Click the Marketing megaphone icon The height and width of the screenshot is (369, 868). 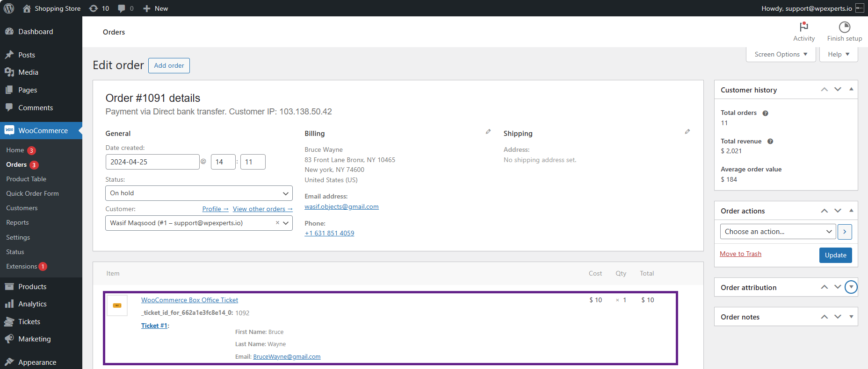(x=9, y=339)
